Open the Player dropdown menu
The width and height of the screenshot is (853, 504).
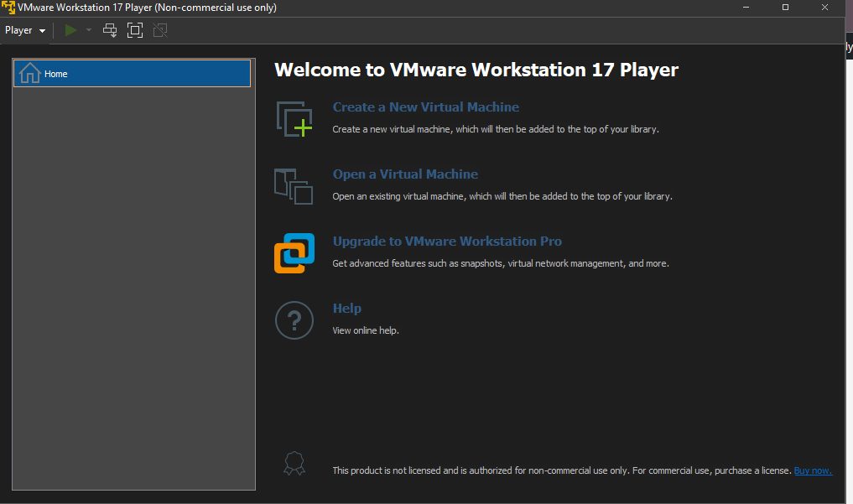25,30
